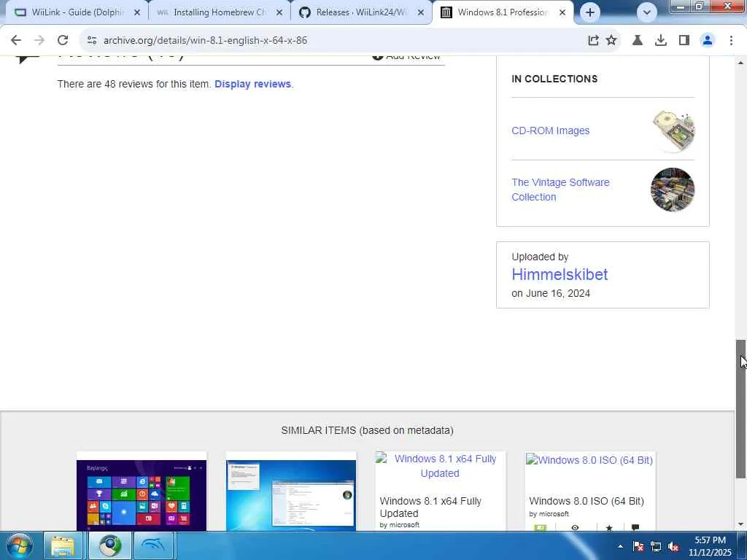Go back to the previous page
The image size is (747, 560).
pyautogui.click(x=16, y=41)
